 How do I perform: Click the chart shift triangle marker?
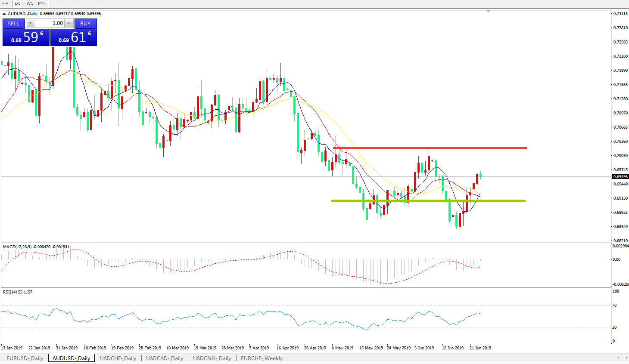click(488, 12)
